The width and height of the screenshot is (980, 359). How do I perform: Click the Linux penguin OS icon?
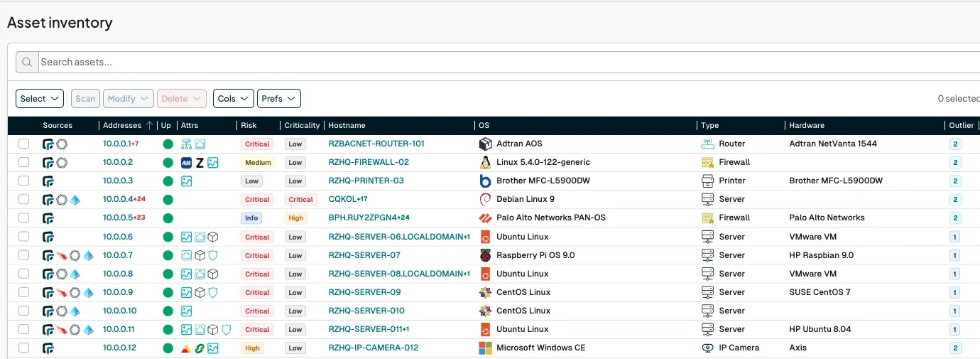tap(486, 162)
